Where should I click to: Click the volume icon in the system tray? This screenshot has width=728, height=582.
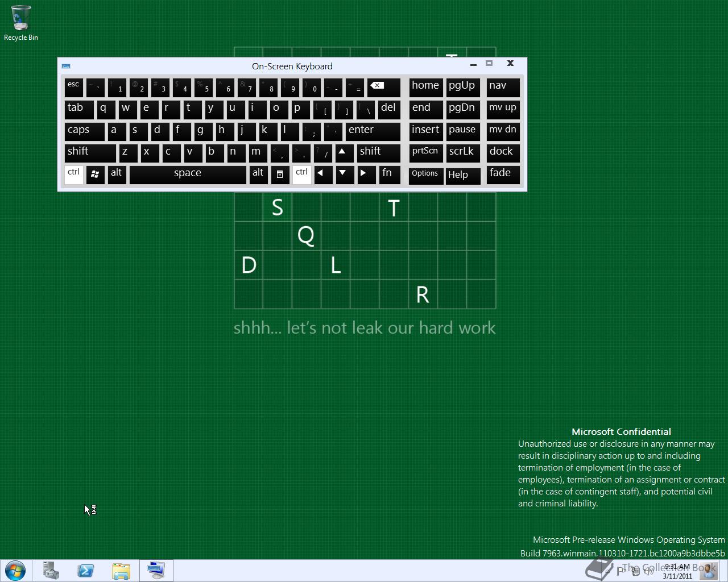click(649, 571)
